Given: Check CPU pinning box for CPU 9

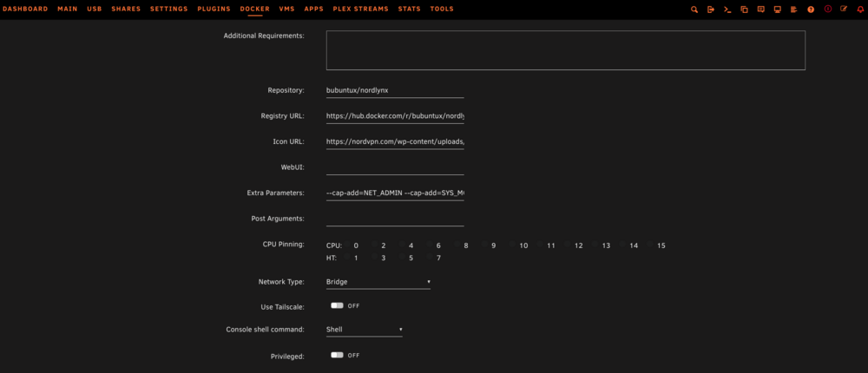Looking at the screenshot, I should tap(485, 245).
